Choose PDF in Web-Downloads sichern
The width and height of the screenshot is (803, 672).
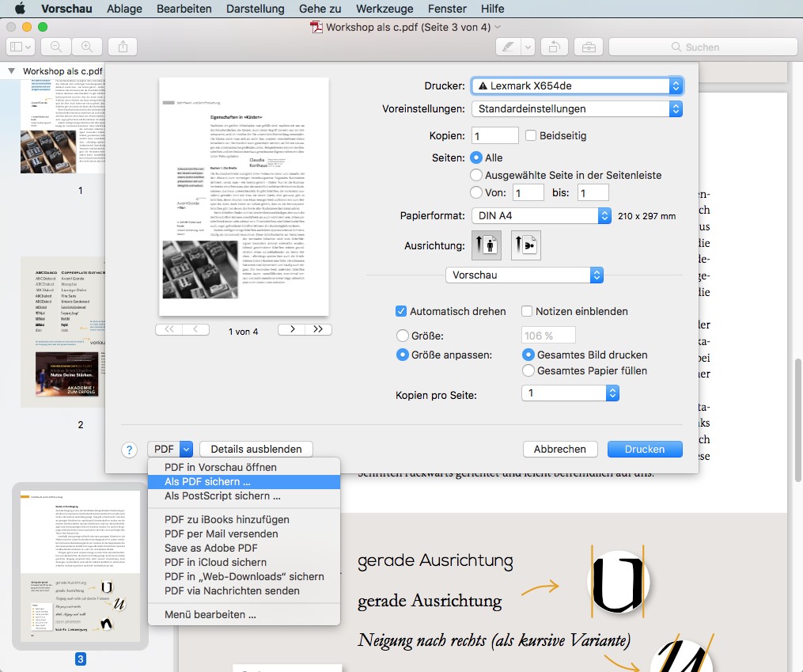[x=244, y=577]
